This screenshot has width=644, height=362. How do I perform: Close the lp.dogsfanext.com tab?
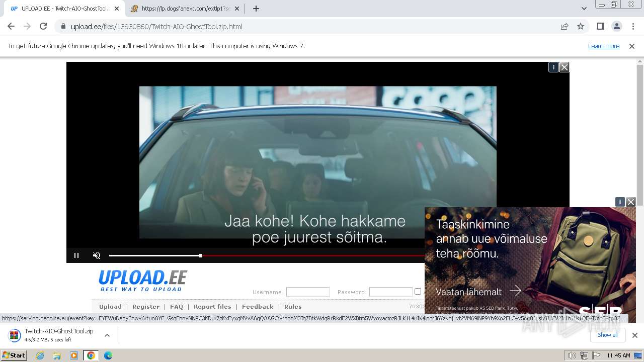tap(237, 9)
